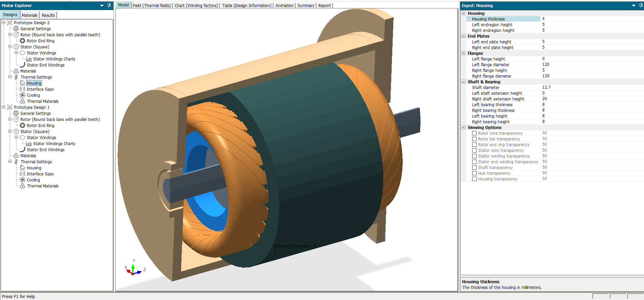The width and height of the screenshot is (644, 300).
Task: Select Rotor (Round back bars) under Prototype Design 2
Action: tap(60, 35)
